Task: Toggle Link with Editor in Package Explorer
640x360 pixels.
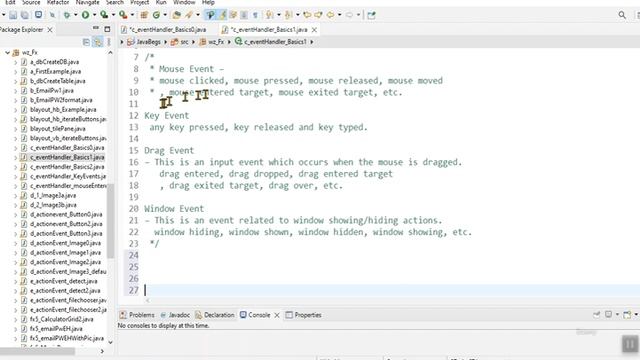Action: [98, 42]
